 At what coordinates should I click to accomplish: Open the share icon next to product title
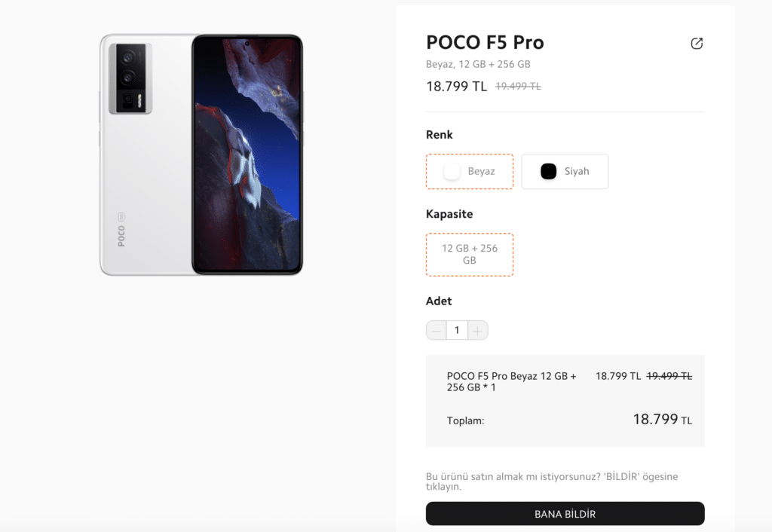coord(697,43)
